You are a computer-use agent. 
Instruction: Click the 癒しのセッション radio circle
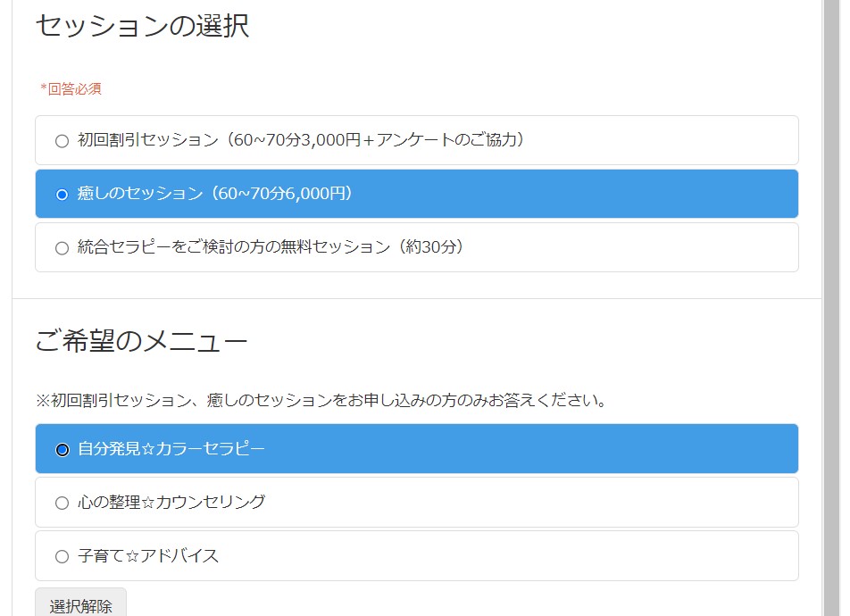click(62, 195)
